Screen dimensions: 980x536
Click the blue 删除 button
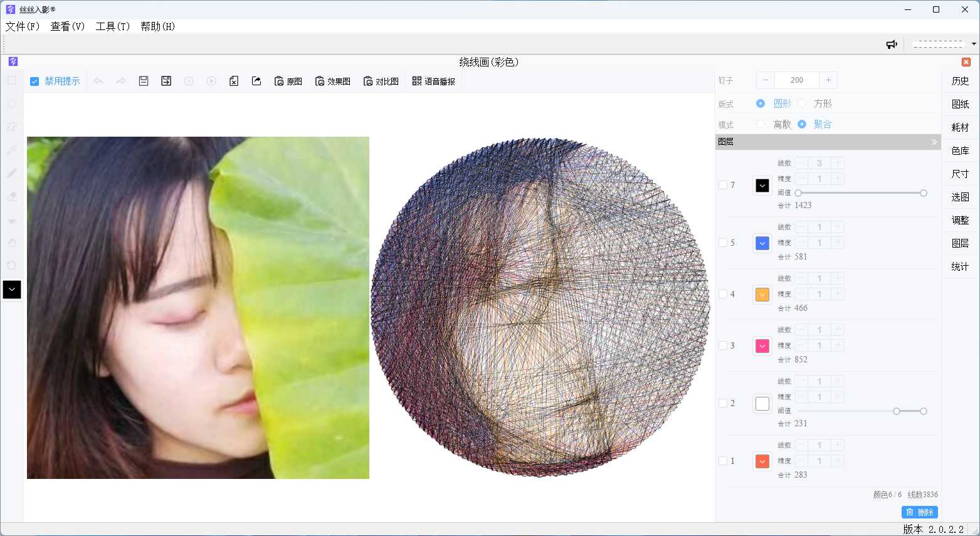[x=920, y=512]
